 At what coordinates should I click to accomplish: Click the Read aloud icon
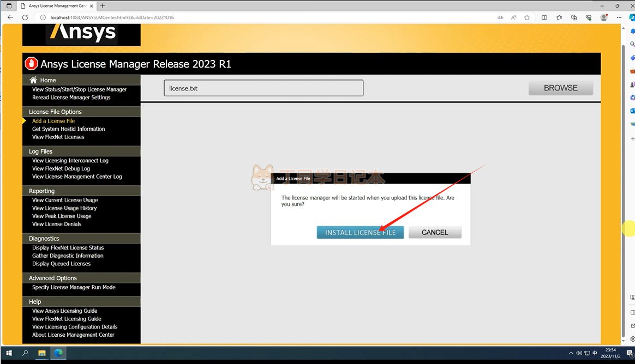513,17
